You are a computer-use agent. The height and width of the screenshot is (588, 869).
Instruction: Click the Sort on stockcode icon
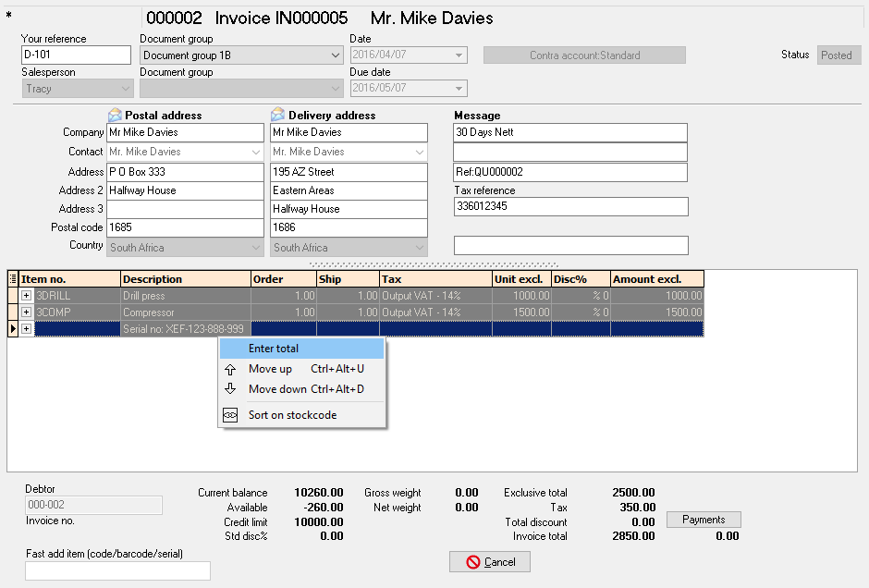pos(231,415)
